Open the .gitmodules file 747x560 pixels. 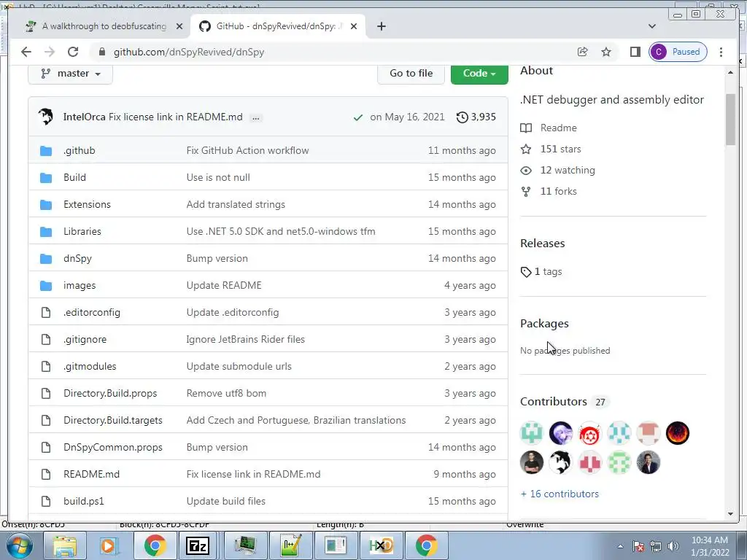tap(90, 366)
